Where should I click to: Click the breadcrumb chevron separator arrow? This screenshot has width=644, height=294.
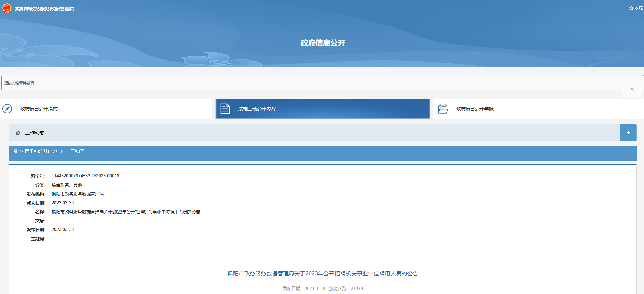pyautogui.click(x=62, y=151)
